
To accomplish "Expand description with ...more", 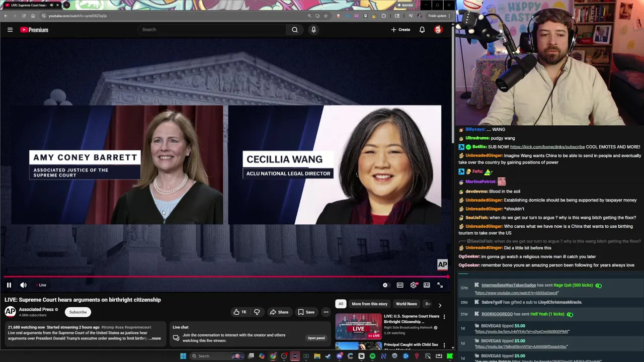I will click(x=155, y=338).
